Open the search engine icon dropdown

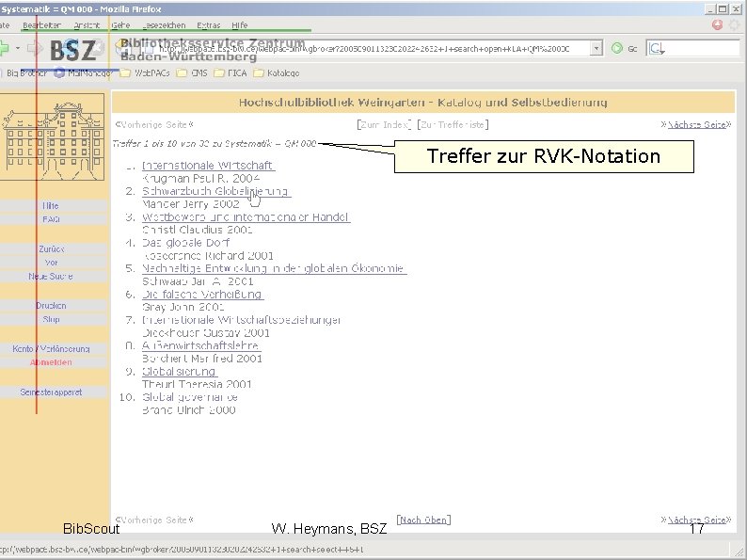[657, 48]
